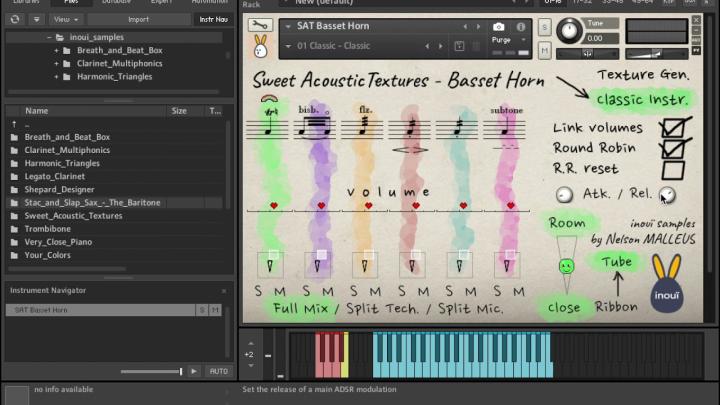Screen dimensions: 720x405
Task: Solo the green trill texture channel
Action: (259, 291)
